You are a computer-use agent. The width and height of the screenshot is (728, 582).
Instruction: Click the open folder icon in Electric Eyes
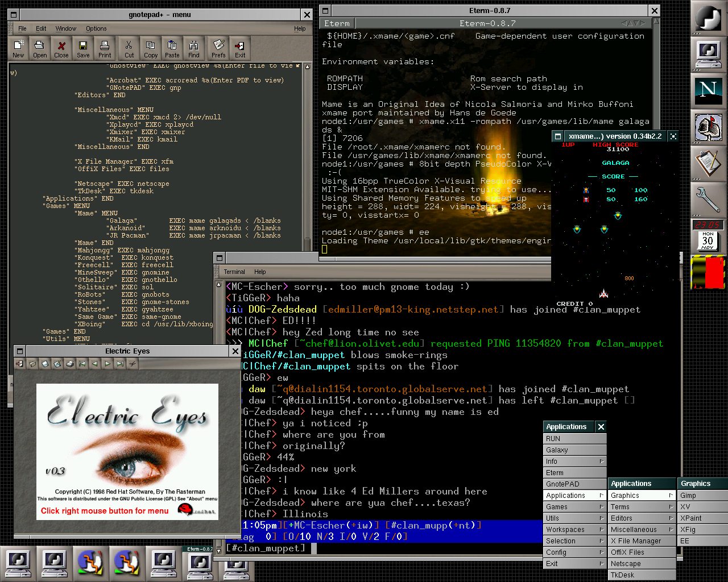coord(32,364)
